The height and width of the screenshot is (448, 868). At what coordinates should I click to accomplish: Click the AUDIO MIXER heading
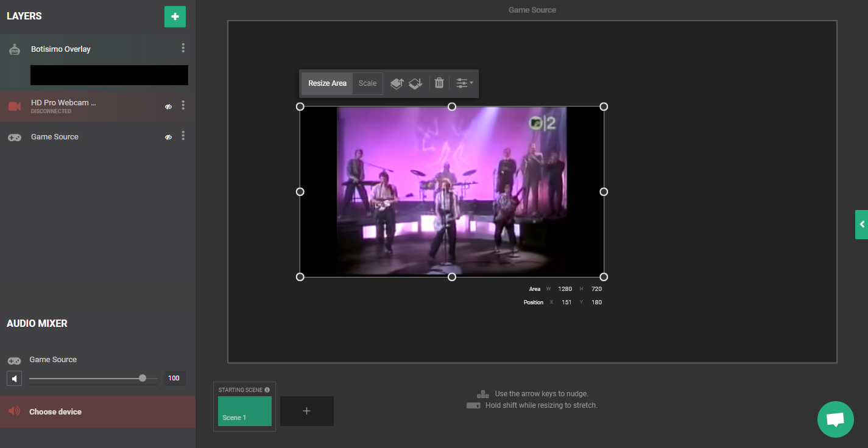click(x=37, y=324)
